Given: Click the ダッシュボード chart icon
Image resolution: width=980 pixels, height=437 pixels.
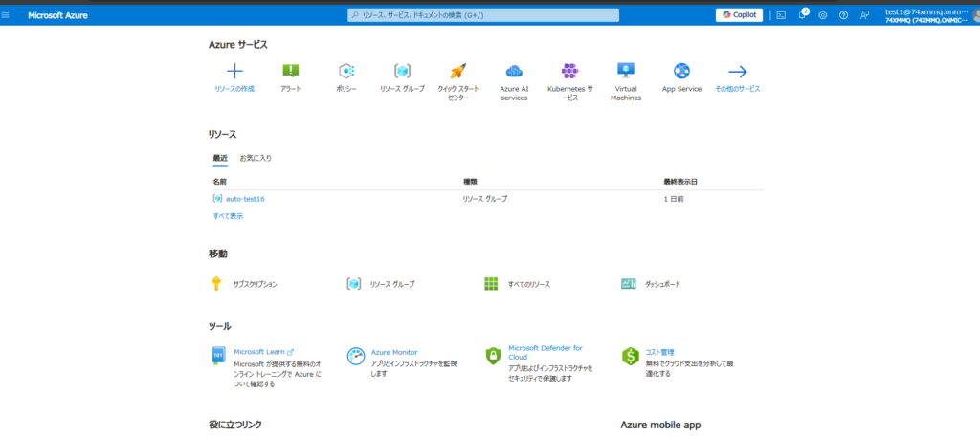Looking at the screenshot, I should click(x=629, y=284).
